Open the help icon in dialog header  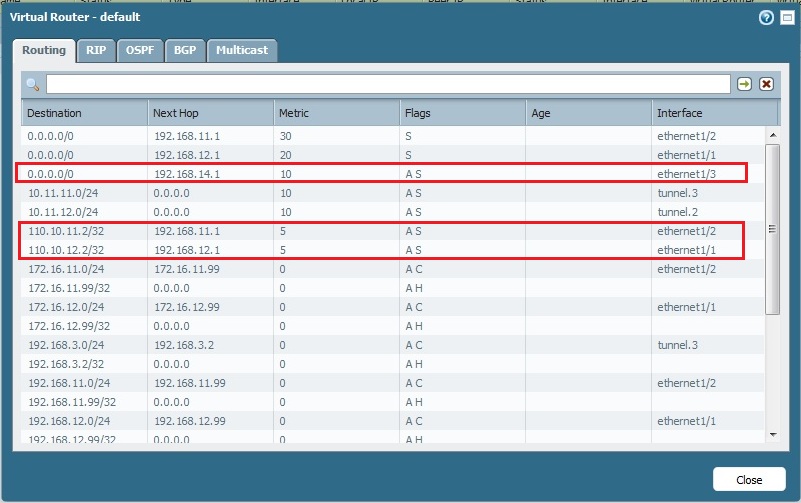(x=767, y=18)
